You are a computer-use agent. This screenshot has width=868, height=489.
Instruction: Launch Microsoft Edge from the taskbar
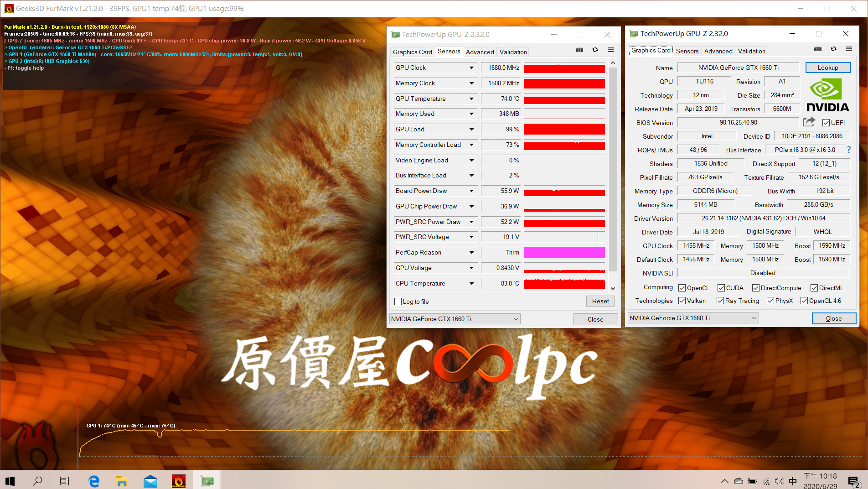click(x=94, y=481)
